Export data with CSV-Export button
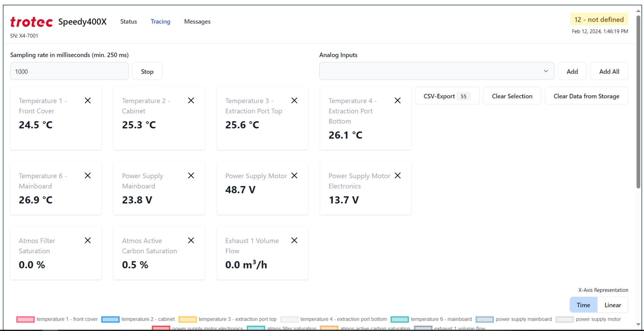This screenshot has width=644, height=331. [447, 96]
